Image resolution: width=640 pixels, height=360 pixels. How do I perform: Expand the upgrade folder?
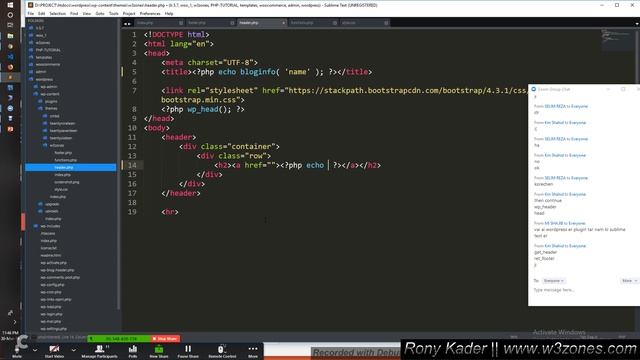(49, 204)
